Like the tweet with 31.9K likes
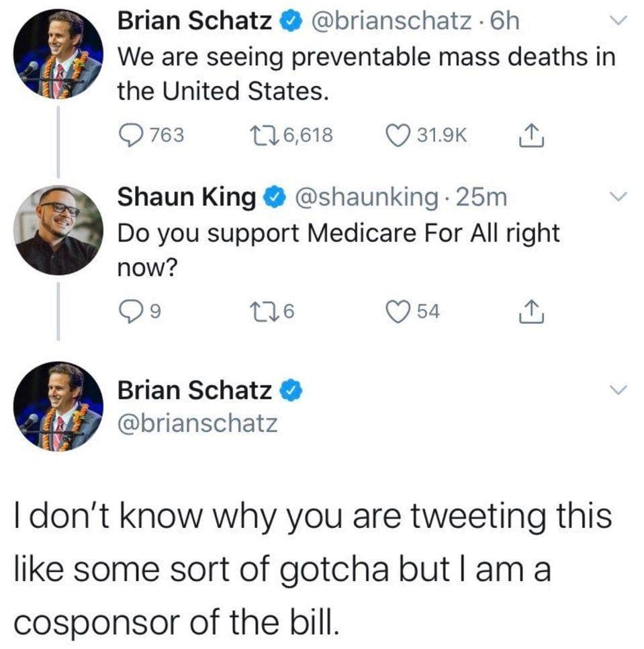The height and width of the screenshot is (649, 644). pyautogui.click(x=400, y=135)
